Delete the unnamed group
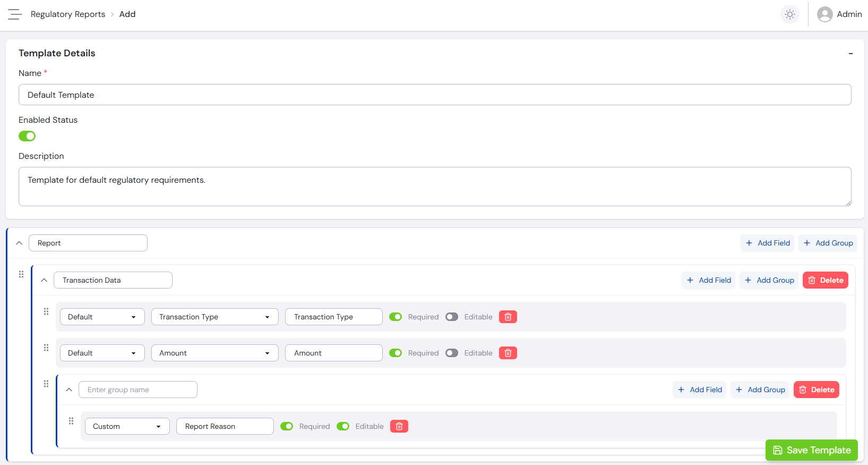 click(x=817, y=390)
